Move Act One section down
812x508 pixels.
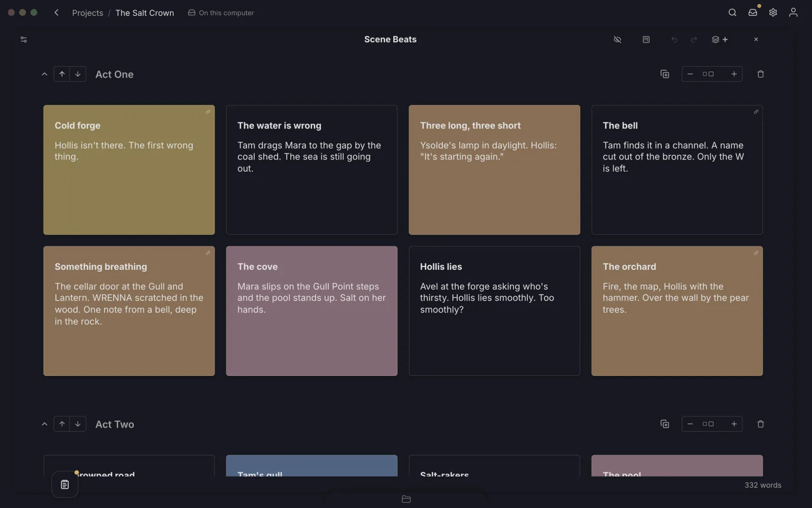tap(78, 74)
